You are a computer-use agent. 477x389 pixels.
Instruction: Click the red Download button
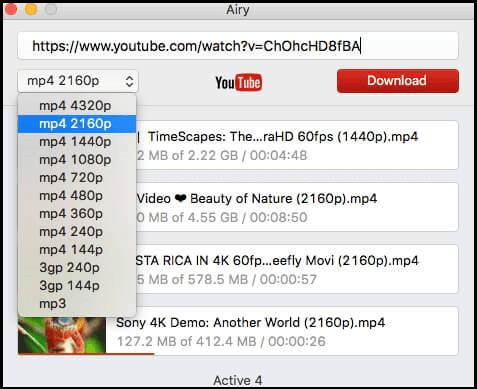398,81
